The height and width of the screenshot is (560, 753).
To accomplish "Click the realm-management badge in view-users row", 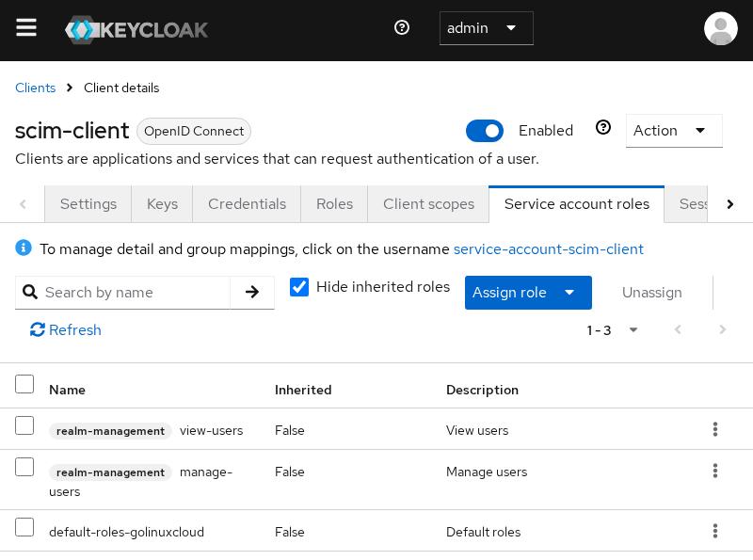I will (110, 431).
